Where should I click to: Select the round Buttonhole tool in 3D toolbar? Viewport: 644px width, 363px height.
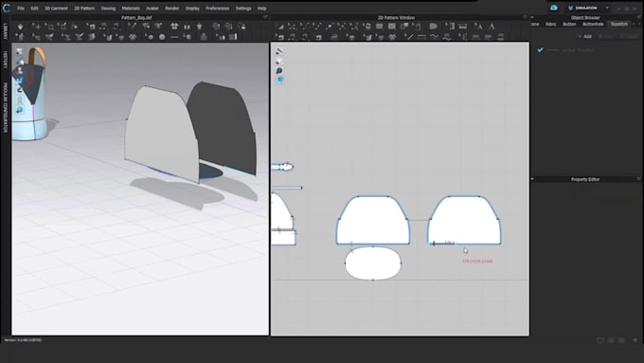162,37
